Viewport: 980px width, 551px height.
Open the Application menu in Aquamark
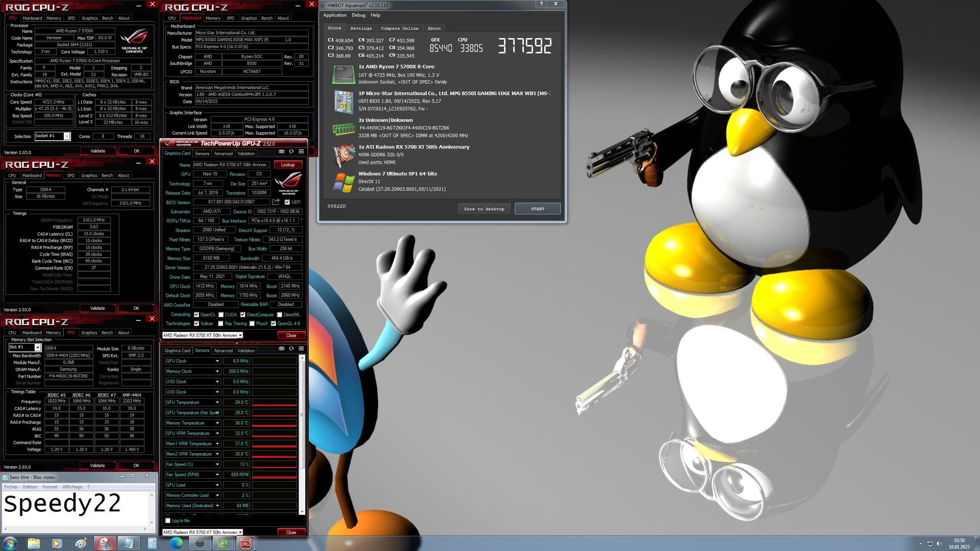[x=335, y=15]
